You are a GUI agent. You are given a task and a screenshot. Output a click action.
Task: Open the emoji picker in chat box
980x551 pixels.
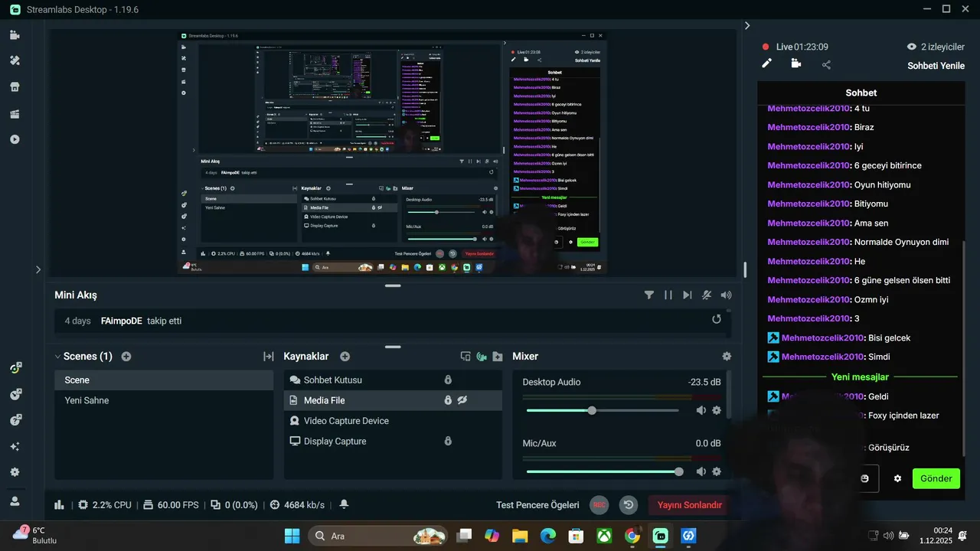(x=865, y=479)
